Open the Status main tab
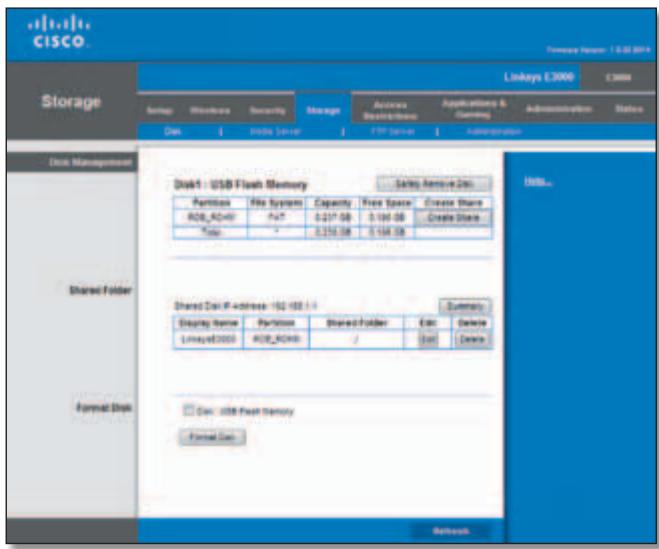This screenshot has width=659, height=549. click(x=629, y=109)
